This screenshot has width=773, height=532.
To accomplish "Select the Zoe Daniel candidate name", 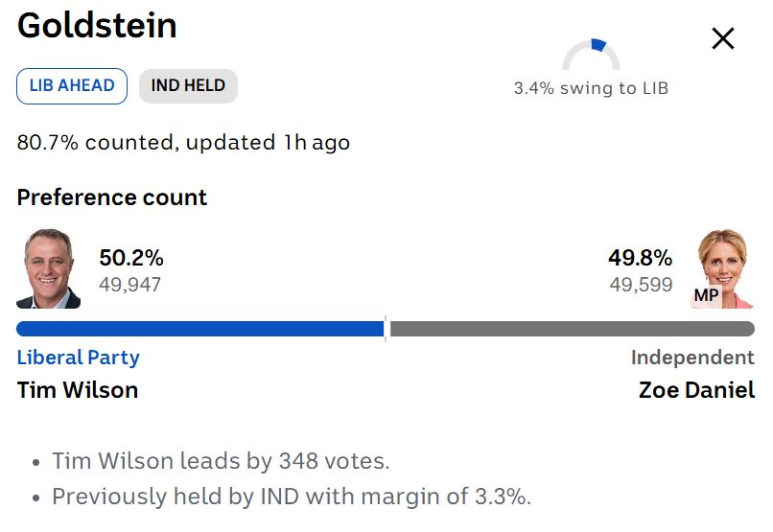I will 696,390.
